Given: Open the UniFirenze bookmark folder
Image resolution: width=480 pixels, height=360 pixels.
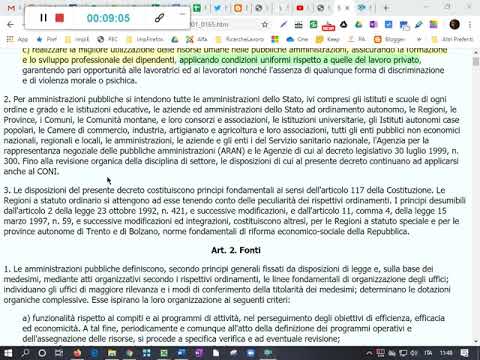Looking at the screenshot, I should pos(145,39).
